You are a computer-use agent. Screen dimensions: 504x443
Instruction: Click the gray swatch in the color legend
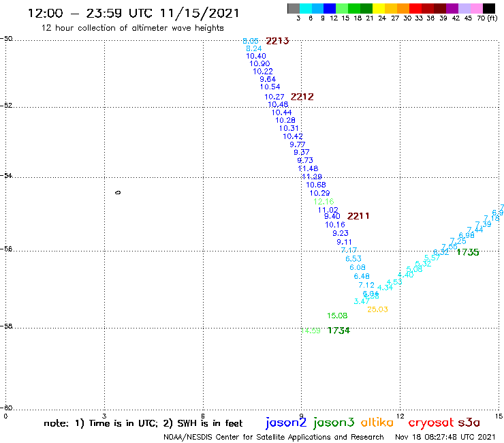294,9
